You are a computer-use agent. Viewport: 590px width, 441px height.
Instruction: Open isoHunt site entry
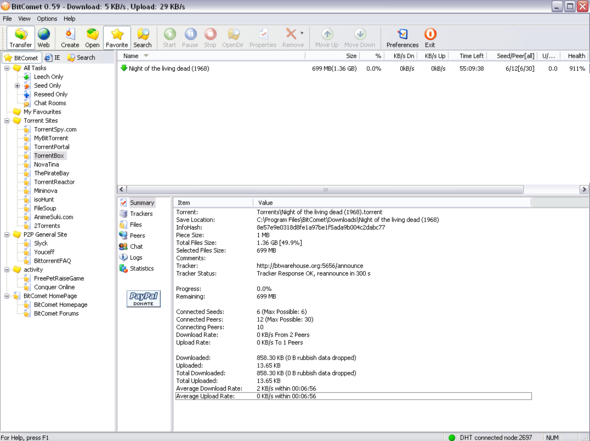pos(44,199)
